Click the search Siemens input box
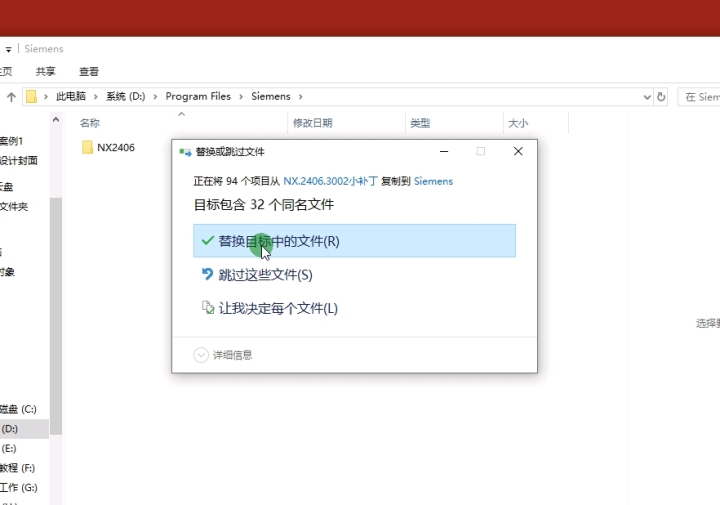 pyautogui.click(x=699, y=97)
